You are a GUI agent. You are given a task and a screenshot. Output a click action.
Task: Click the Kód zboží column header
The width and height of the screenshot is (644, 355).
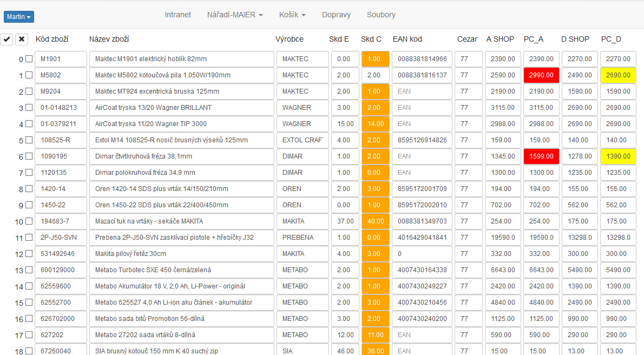(52, 39)
